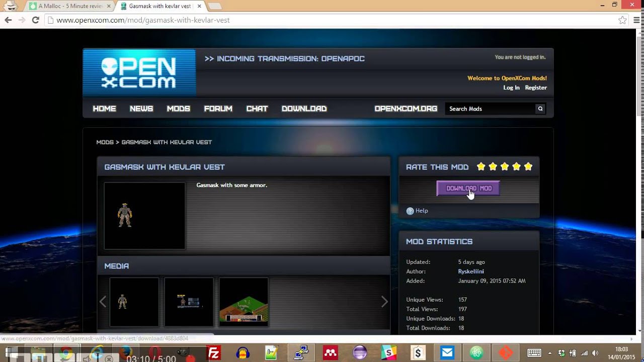The height and width of the screenshot is (362, 644).
Task: Show next media with the right arrow
Action: coord(384,302)
